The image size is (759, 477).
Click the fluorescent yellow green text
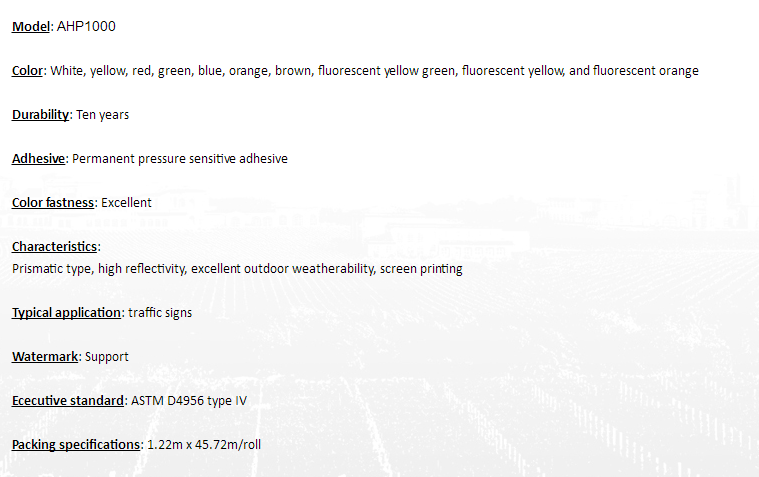click(387, 71)
